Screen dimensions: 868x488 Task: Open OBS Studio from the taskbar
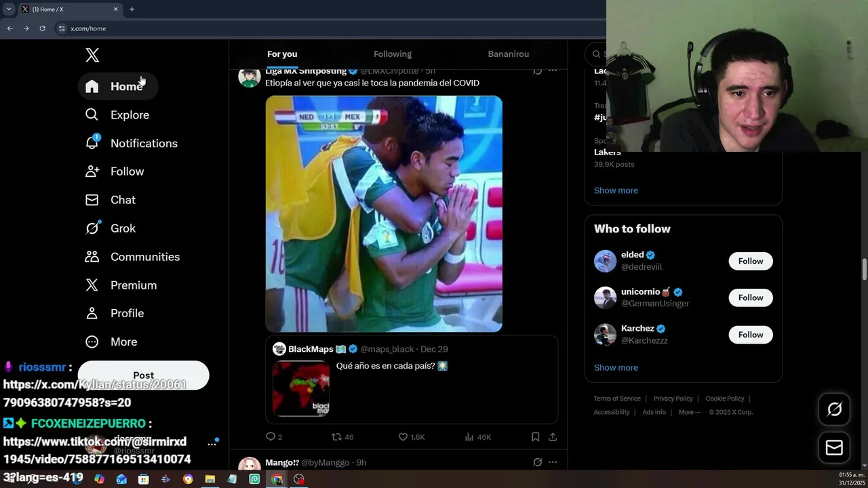(299, 479)
